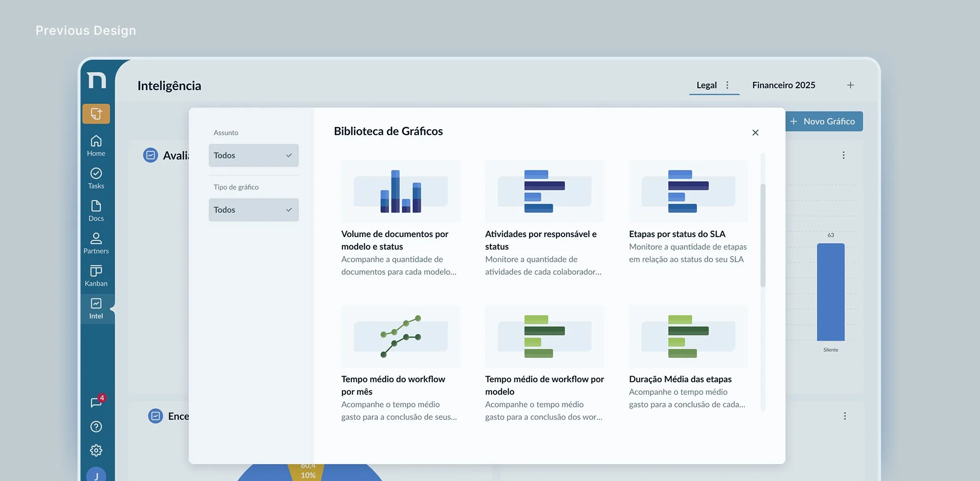
Task: Open the second chart card's three-dot menu
Action: tap(845, 416)
